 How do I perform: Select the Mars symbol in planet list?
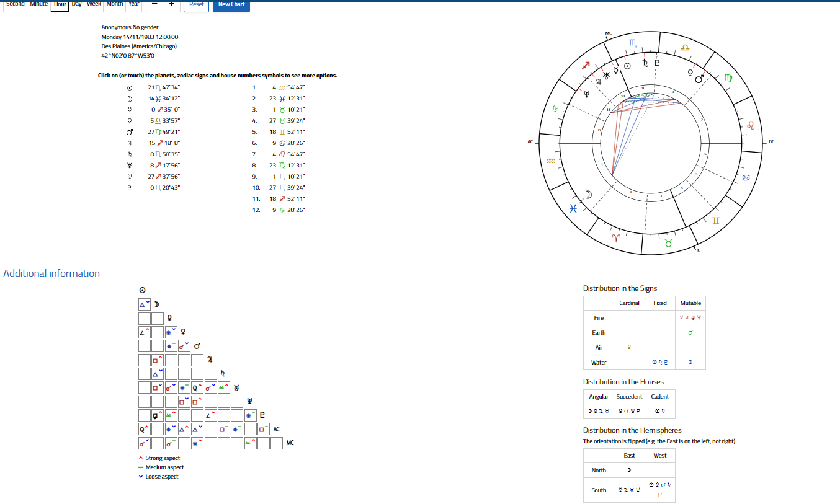[x=129, y=132]
